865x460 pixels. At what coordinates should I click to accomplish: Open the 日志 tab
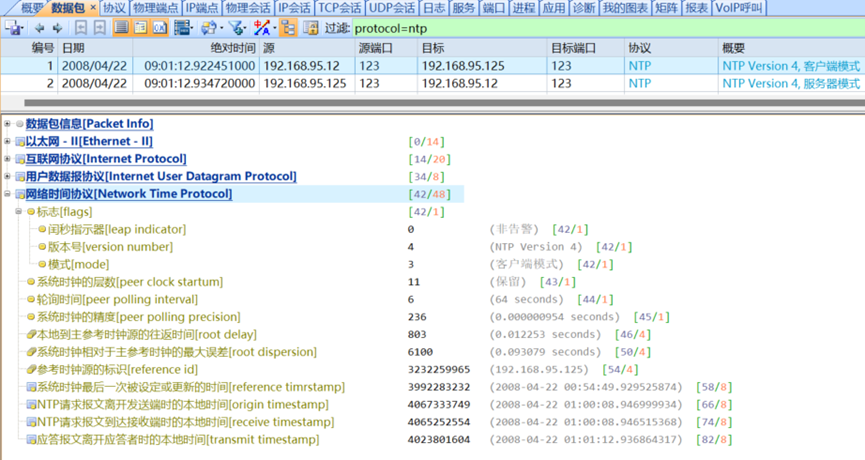(433, 8)
